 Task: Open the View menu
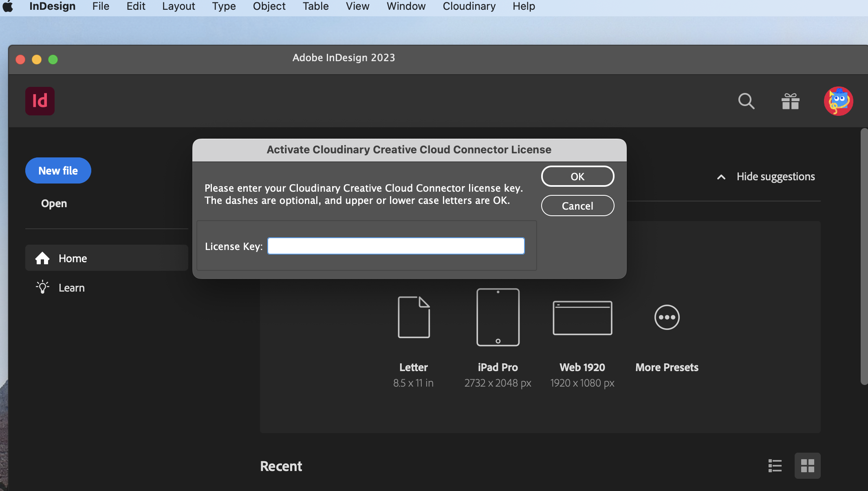pos(357,7)
